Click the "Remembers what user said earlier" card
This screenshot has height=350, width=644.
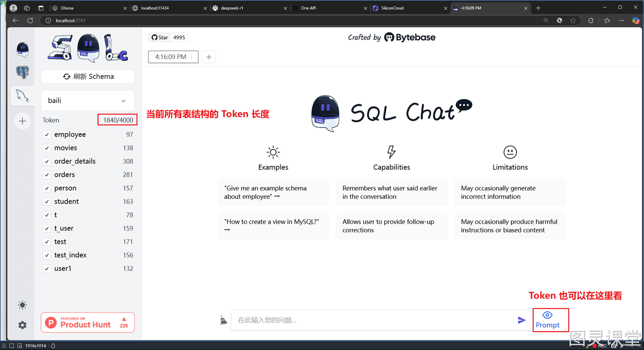pyautogui.click(x=392, y=192)
